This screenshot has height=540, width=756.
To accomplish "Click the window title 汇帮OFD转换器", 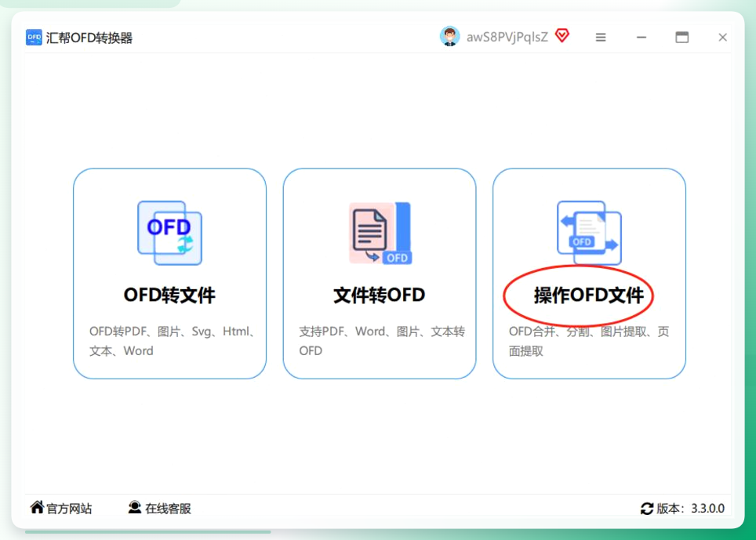I will (89, 38).
